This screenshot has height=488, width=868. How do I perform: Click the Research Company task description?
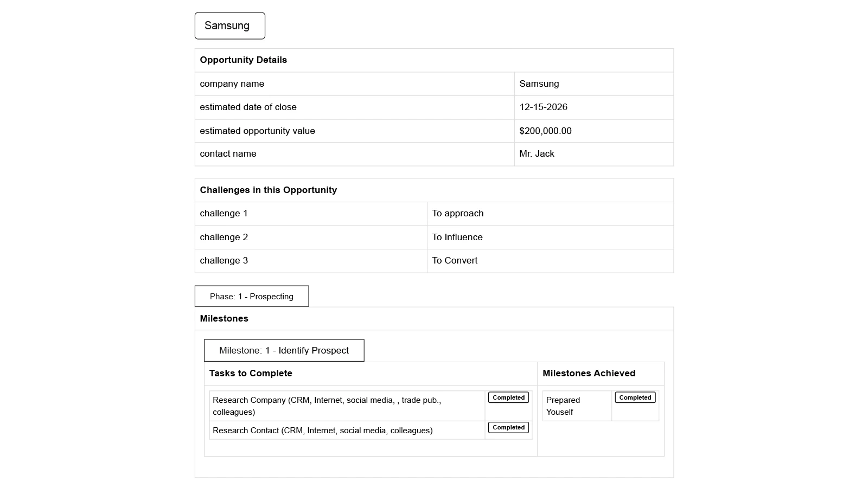tap(327, 406)
